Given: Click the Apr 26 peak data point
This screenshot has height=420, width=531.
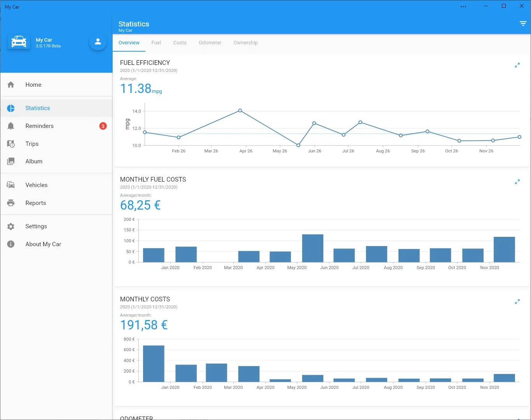Looking at the screenshot, I should [x=240, y=111].
